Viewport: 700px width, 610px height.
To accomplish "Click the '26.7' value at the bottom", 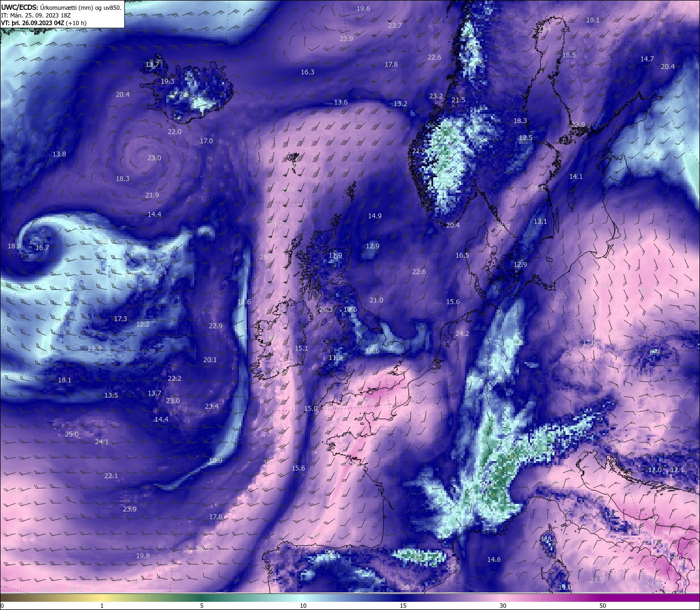I will [x=408, y=588].
